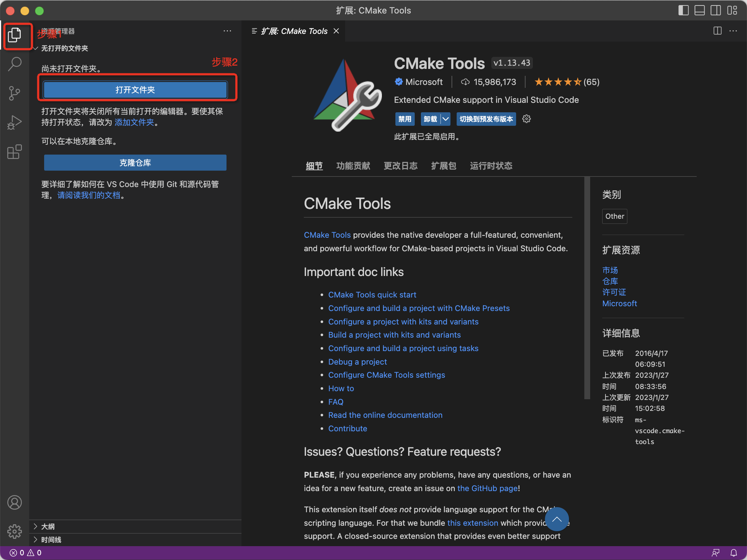This screenshot has width=747, height=560.
Task: Open the Contribute link
Action: tap(348, 428)
